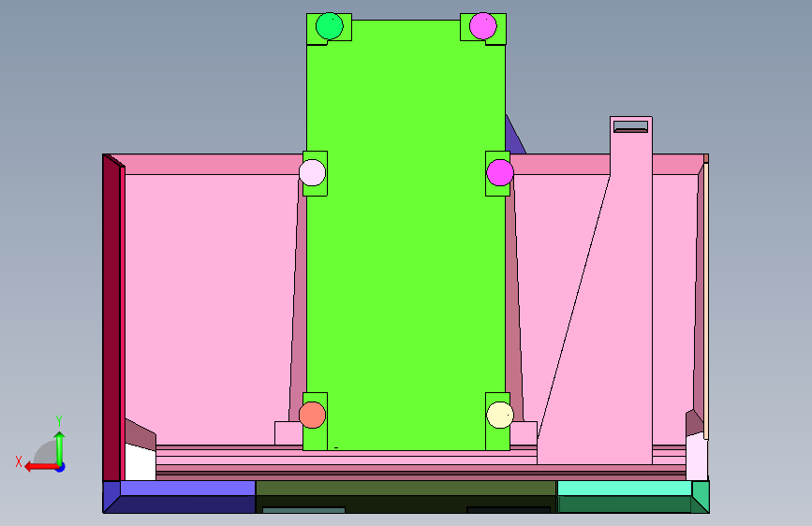Select the small pink block left of salmon circle
Viewport: 812px width, 526px height.
pos(288,433)
